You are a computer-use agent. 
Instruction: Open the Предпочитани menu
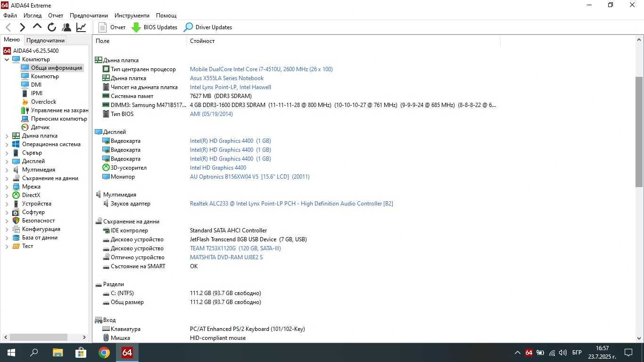pyautogui.click(x=89, y=16)
